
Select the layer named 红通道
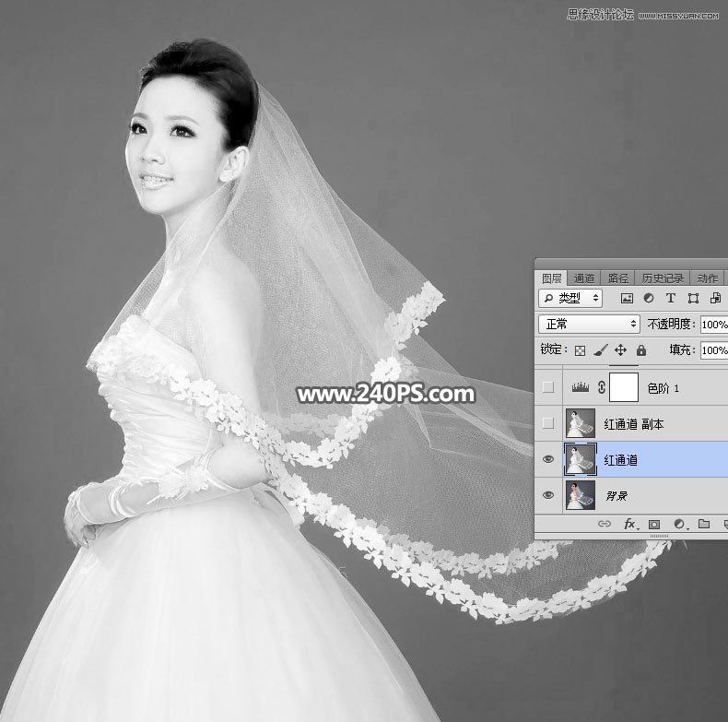click(x=620, y=460)
